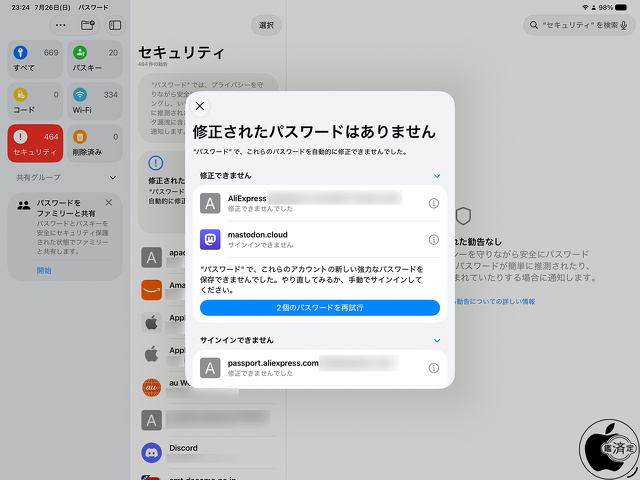Close the dialog with X button

coord(200,106)
